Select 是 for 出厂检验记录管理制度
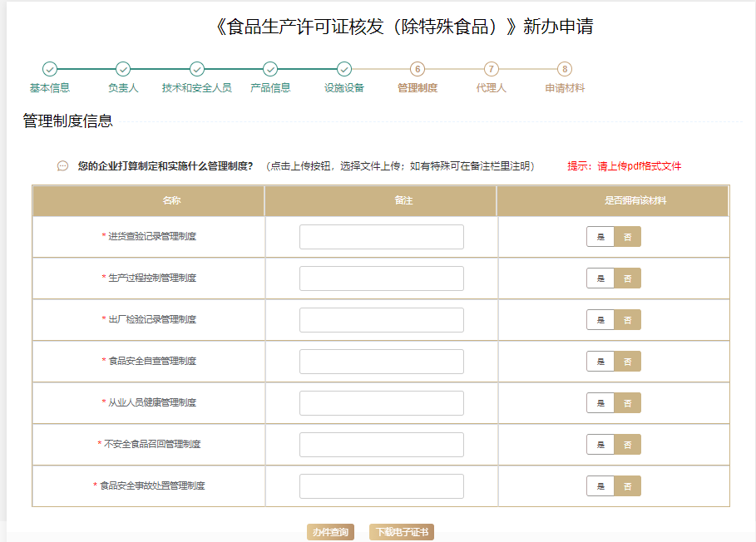 coord(600,320)
